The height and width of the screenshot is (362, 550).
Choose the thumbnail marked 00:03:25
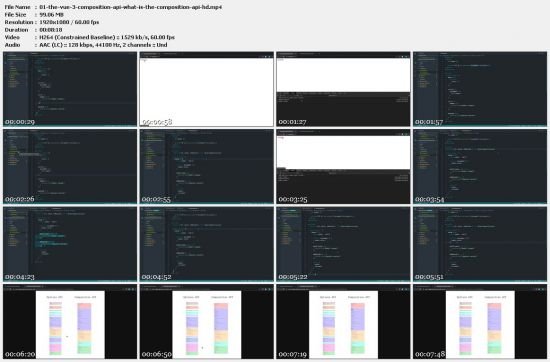tap(343, 167)
